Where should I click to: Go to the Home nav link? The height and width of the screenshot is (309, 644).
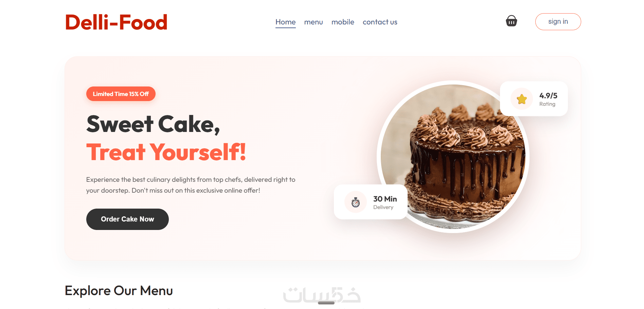tap(285, 22)
